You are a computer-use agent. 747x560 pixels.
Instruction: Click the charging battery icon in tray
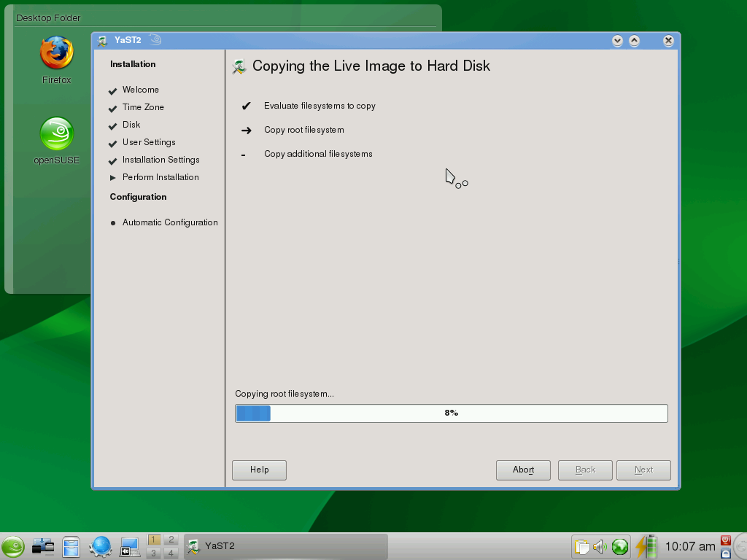[x=646, y=547]
